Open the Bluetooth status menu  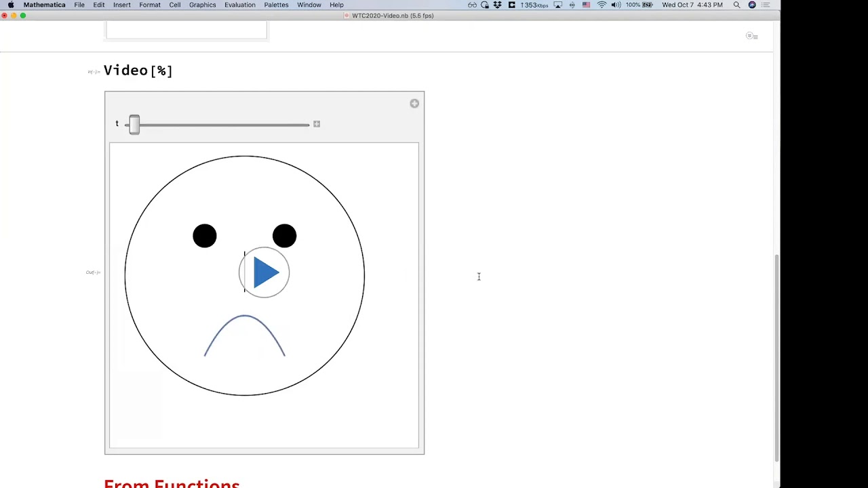(572, 5)
